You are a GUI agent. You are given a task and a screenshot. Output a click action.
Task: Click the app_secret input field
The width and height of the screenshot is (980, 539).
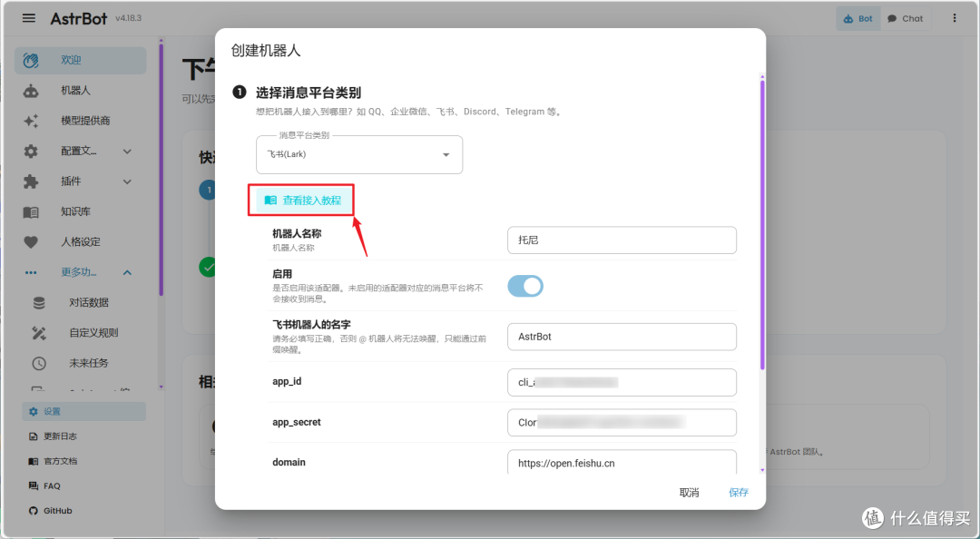622,423
